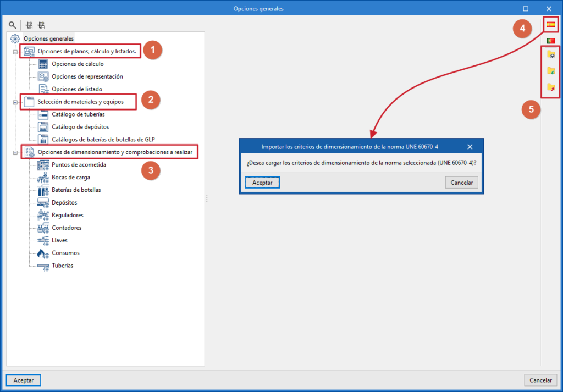Click the gear icon beside Opciones generales
The height and width of the screenshot is (392, 563).
click(x=15, y=38)
